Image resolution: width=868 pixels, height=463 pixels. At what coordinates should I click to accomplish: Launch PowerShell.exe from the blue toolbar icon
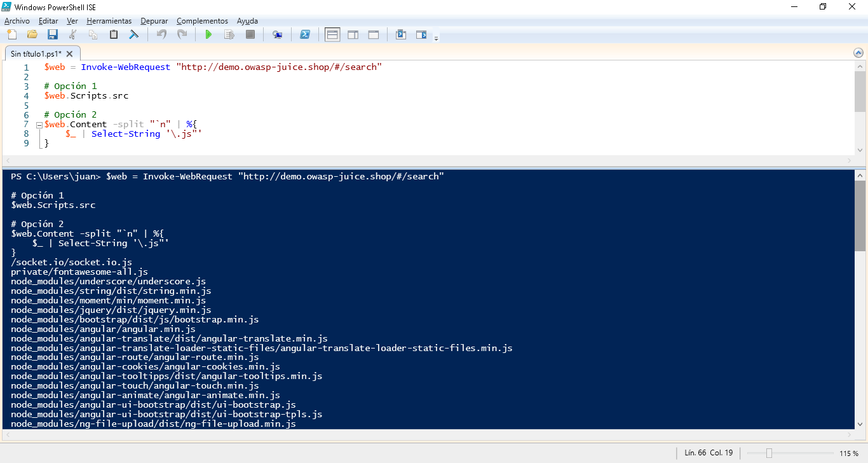[x=305, y=34]
